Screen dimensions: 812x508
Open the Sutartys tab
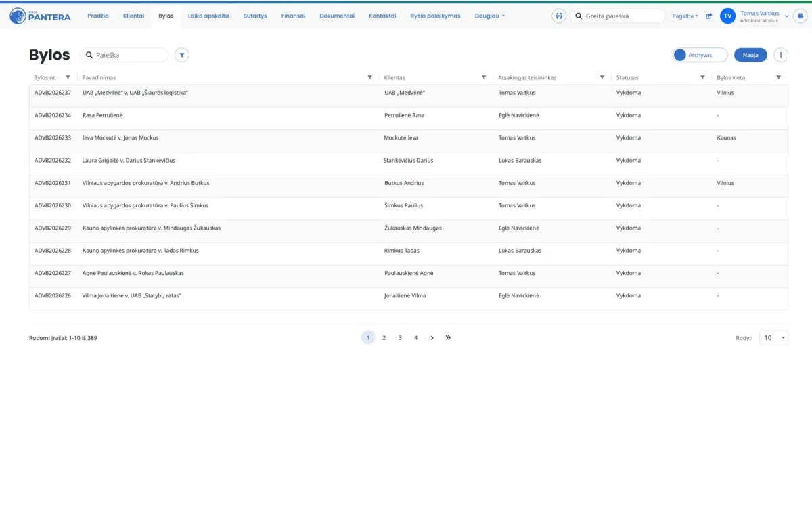(x=255, y=16)
